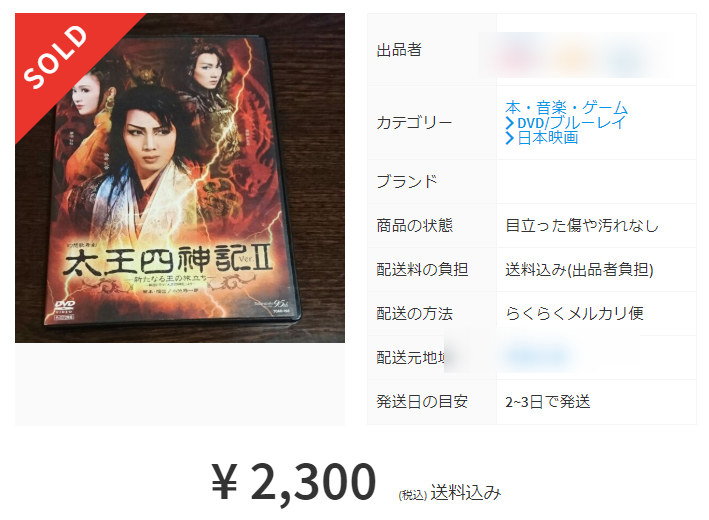
Task: Click 送料込み(出品者負担) shipping fee value
Action: click(579, 269)
